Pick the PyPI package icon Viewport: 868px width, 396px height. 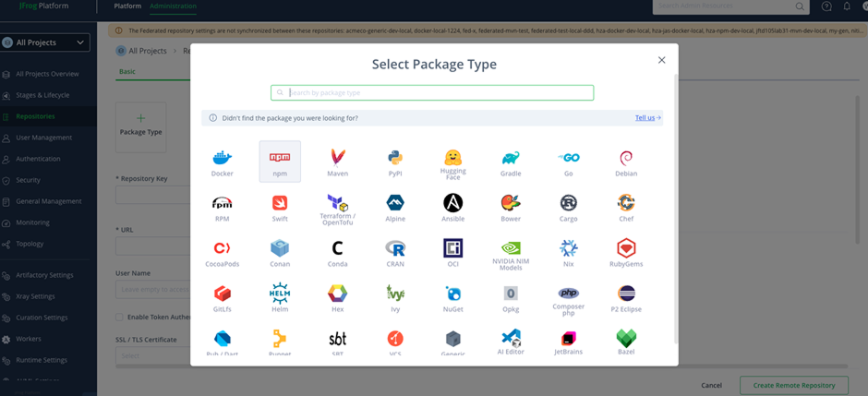[x=395, y=162]
